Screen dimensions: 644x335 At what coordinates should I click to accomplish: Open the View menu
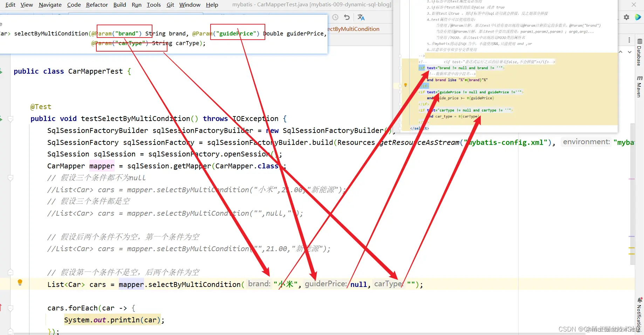pyautogui.click(x=27, y=5)
